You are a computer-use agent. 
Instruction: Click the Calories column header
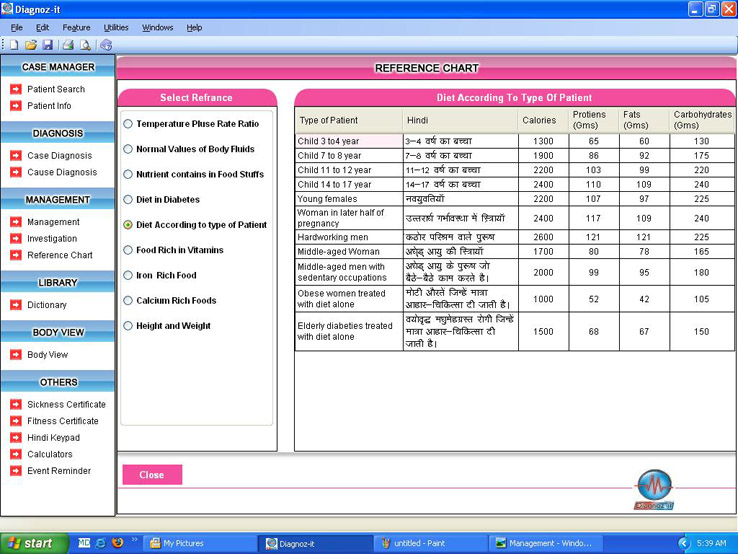click(539, 120)
